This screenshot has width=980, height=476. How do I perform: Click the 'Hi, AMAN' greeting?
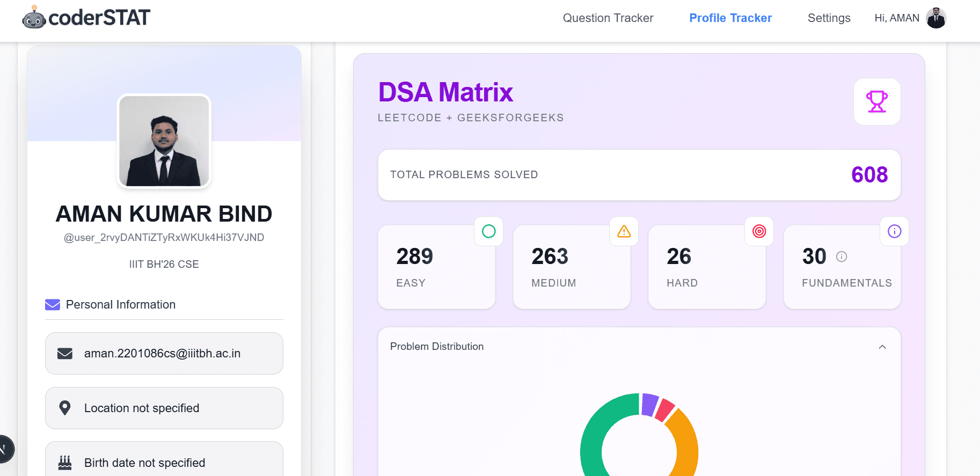tap(897, 18)
